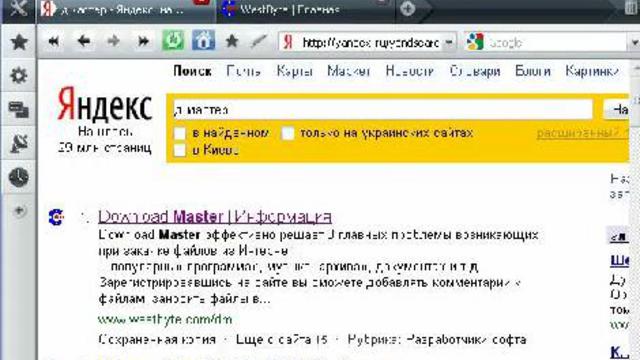
Task: Open the 'Download Master | Информация' result
Action: 215,217
